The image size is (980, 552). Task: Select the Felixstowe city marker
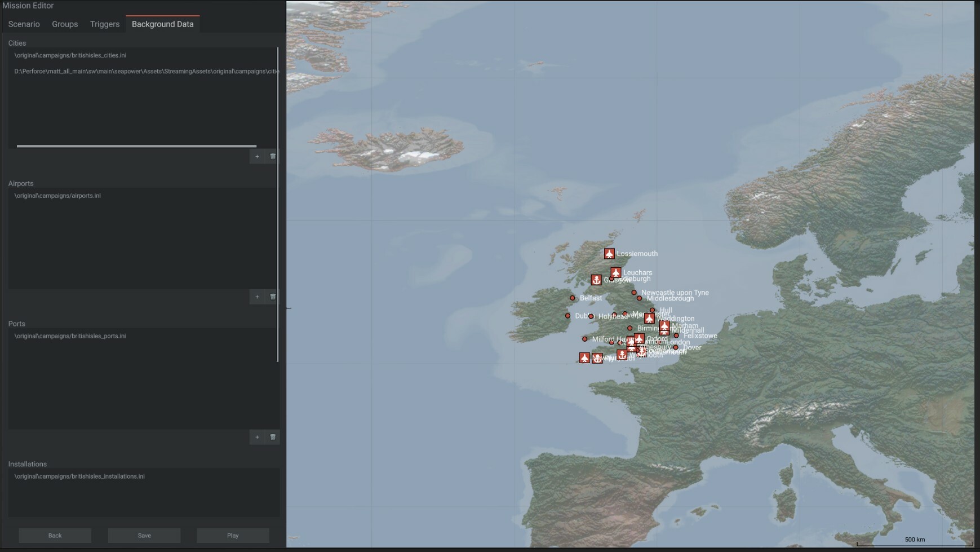(676, 335)
